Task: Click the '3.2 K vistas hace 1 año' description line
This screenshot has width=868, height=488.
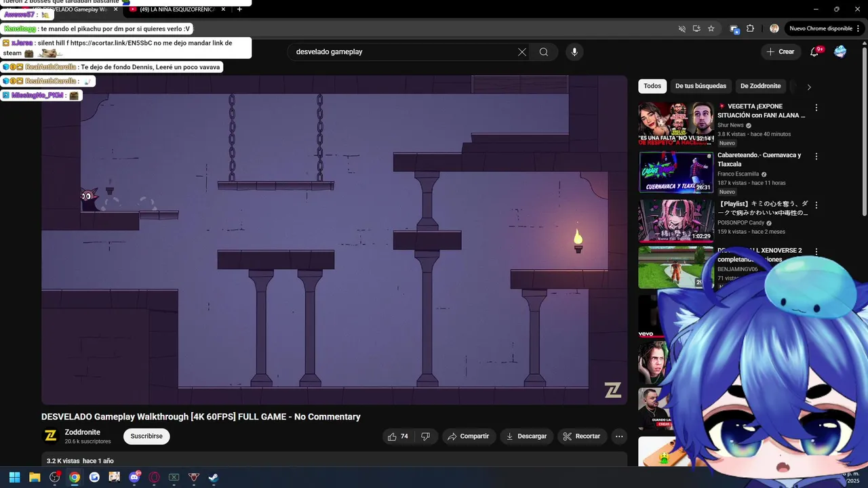Action: click(80, 461)
